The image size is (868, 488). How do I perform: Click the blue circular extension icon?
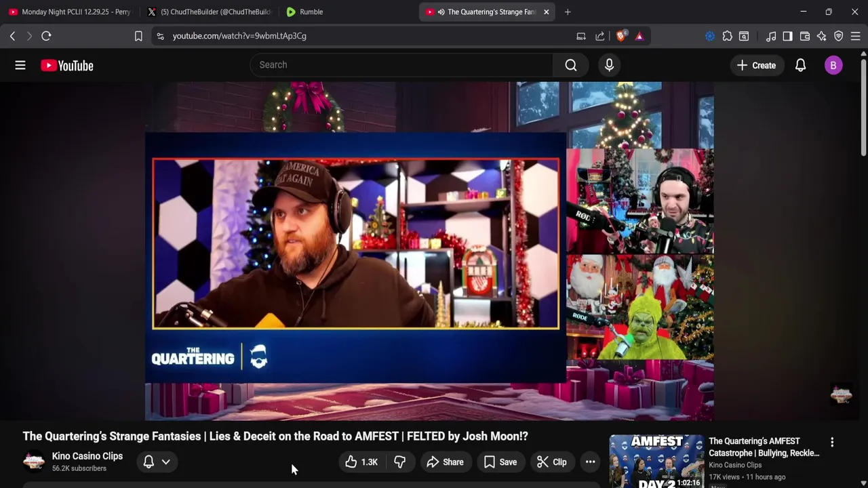[x=710, y=36]
